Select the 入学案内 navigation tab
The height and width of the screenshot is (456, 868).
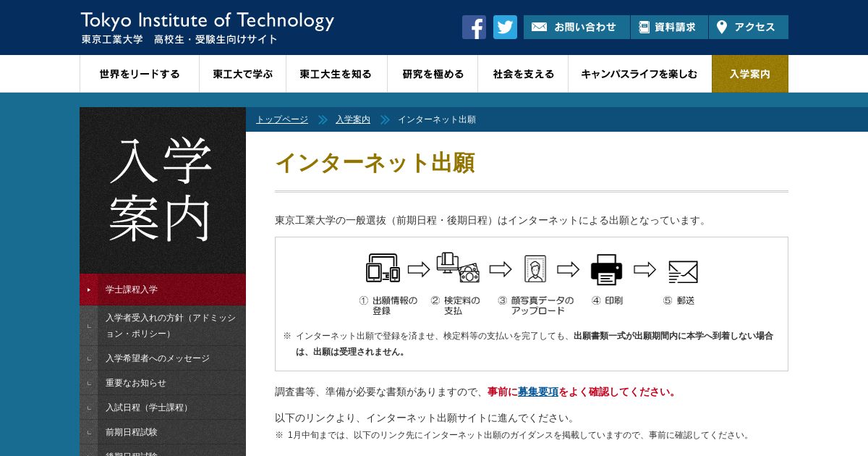click(750, 74)
